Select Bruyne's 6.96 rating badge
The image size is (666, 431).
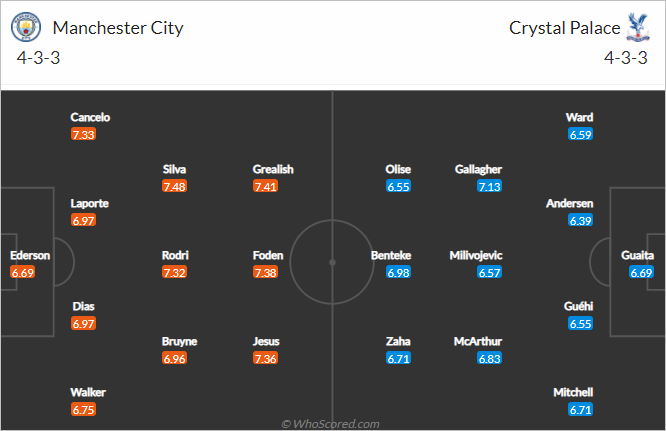[x=175, y=358]
